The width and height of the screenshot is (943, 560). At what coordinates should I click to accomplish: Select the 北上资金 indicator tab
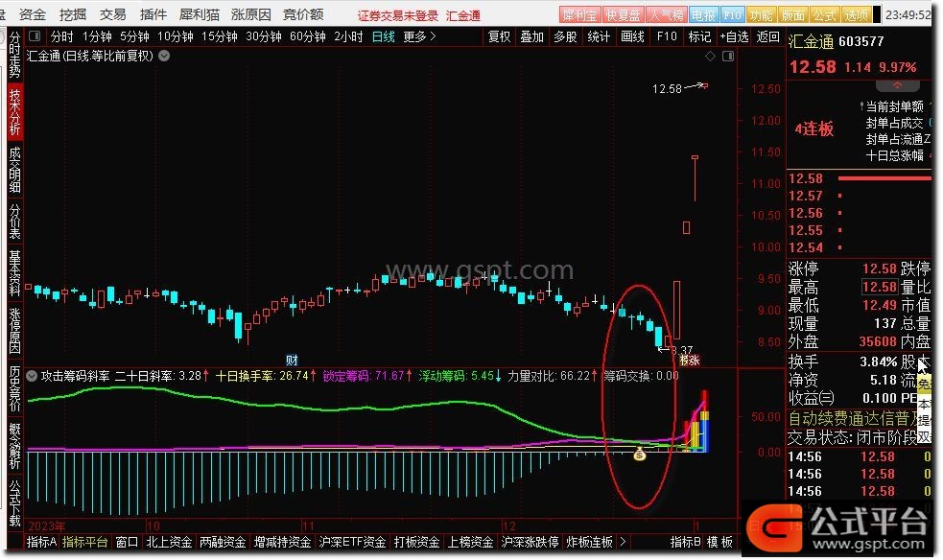169,542
